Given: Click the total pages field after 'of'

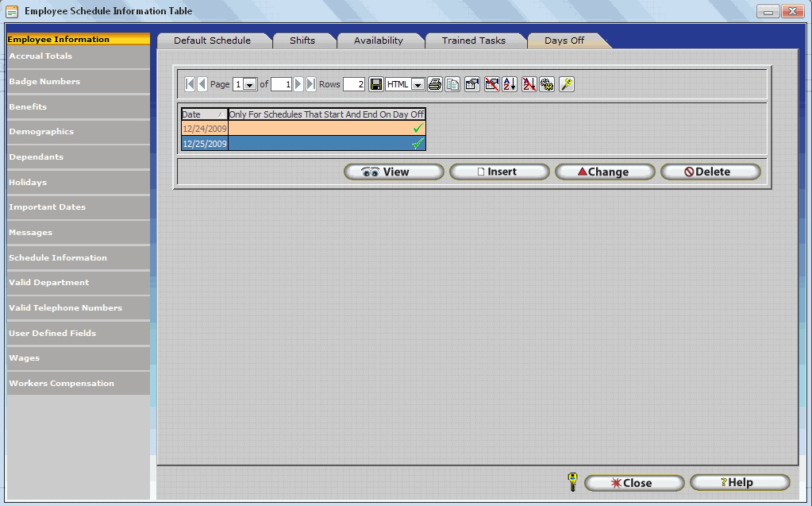Looking at the screenshot, I should [281, 84].
